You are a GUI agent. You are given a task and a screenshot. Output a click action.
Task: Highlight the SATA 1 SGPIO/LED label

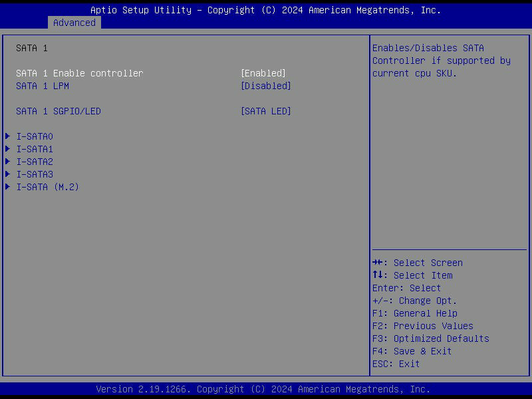point(59,111)
